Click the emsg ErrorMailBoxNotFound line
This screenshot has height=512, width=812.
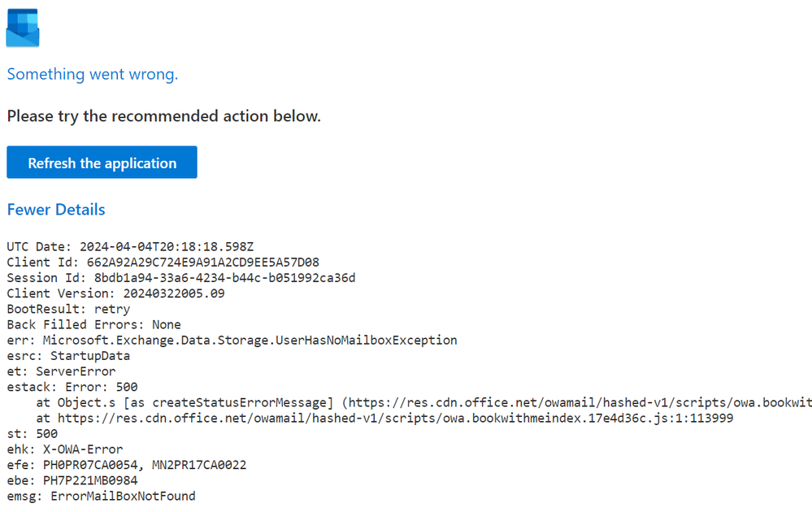(x=101, y=496)
